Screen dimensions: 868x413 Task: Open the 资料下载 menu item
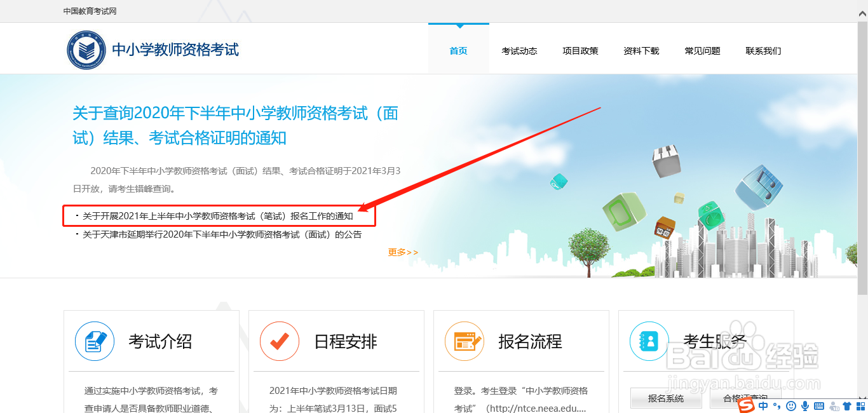pyautogui.click(x=641, y=51)
